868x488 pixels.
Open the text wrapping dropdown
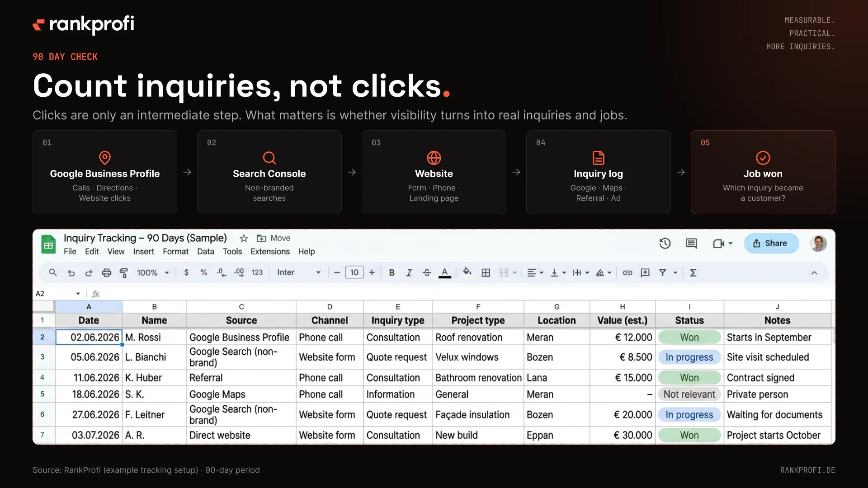(581, 272)
